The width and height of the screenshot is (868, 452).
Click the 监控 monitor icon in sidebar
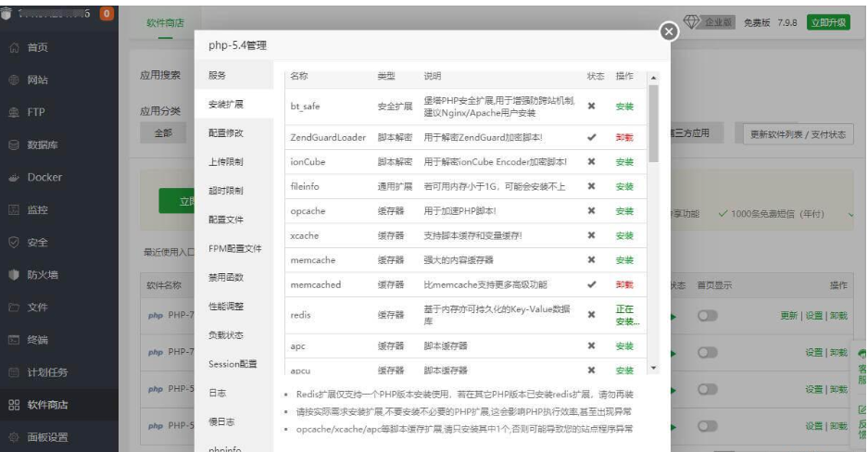pyautogui.click(x=15, y=209)
